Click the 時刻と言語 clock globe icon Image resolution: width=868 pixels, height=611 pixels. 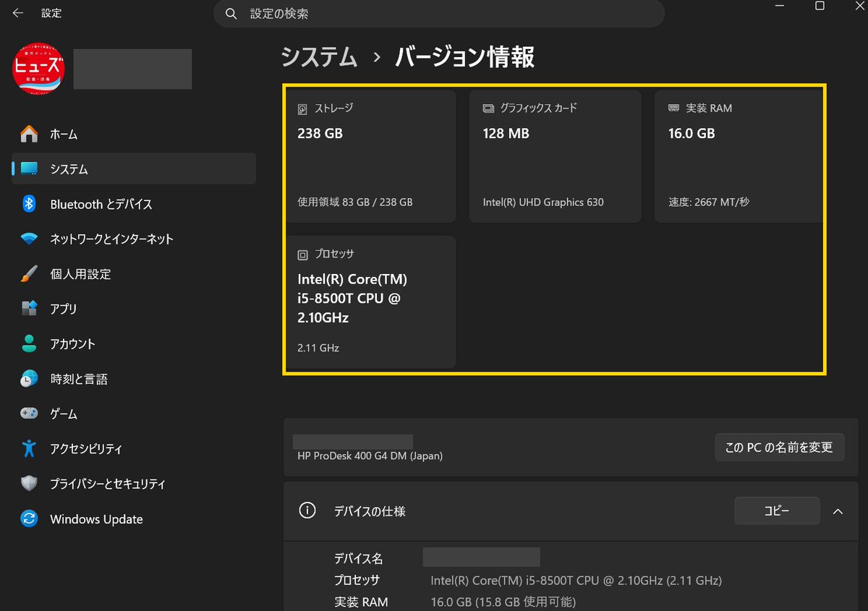pyautogui.click(x=29, y=378)
